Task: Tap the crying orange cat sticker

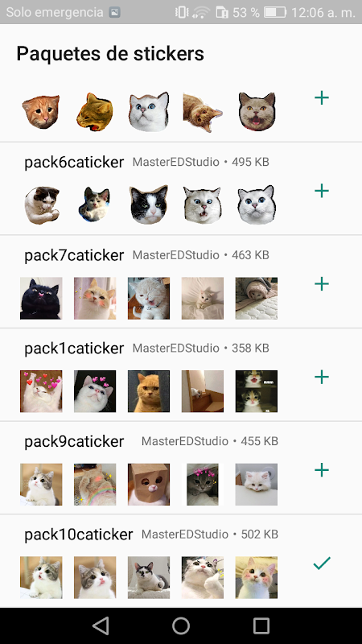Action: click(x=41, y=112)
